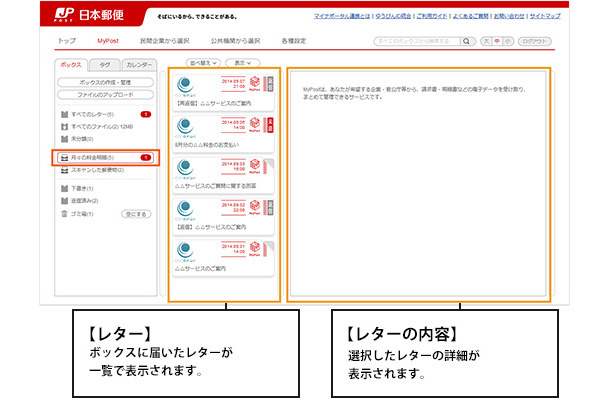
Task: Open letter titled 8月分の△△料金のお支払い
Action: [224, 134]
